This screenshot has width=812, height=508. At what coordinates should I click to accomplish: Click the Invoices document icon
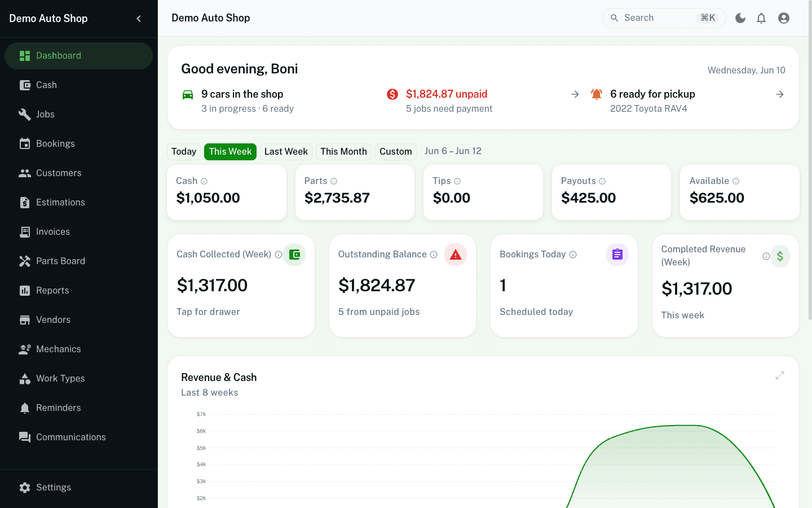(x=25, y=232)
